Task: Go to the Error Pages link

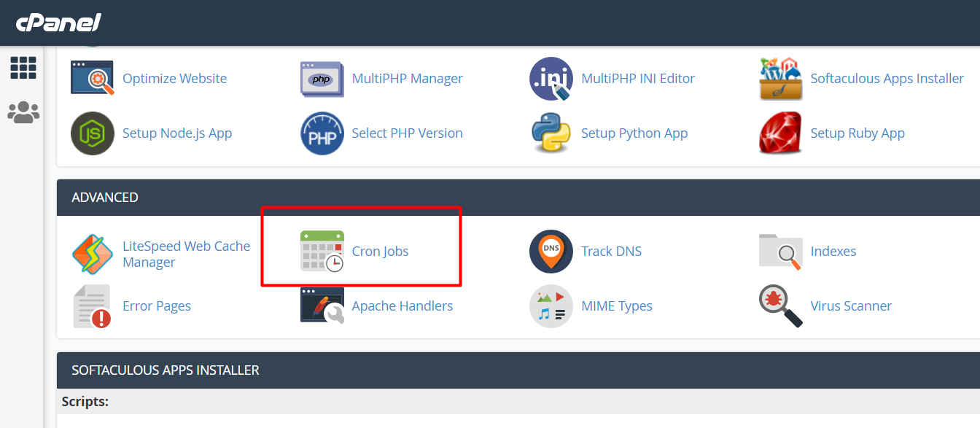Action: click(x=157, y=306)
